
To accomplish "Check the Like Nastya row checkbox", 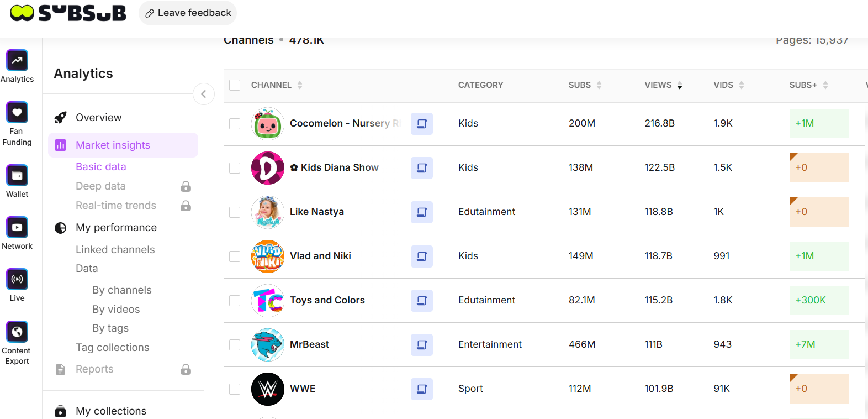I will coord(235,212).
